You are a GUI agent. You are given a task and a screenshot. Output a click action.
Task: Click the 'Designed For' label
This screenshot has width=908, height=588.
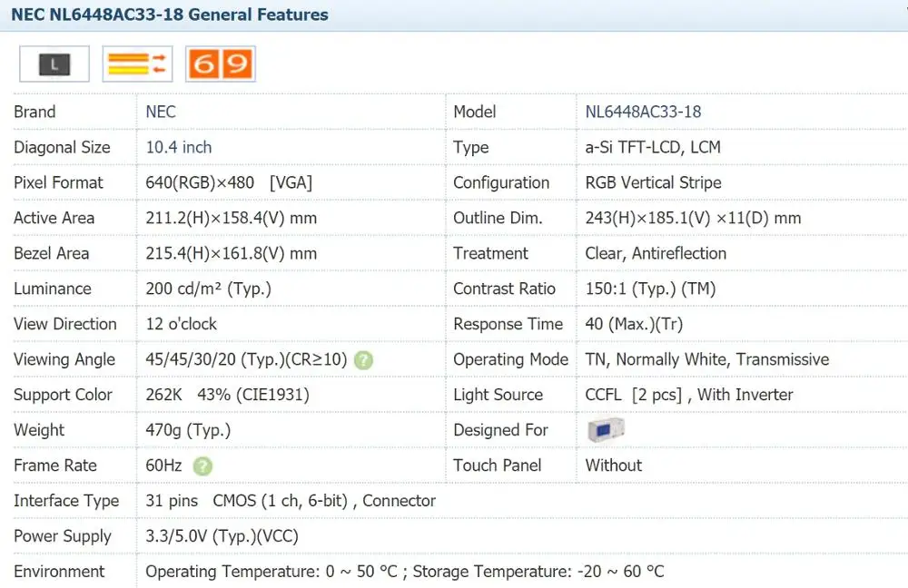(500, 431)
